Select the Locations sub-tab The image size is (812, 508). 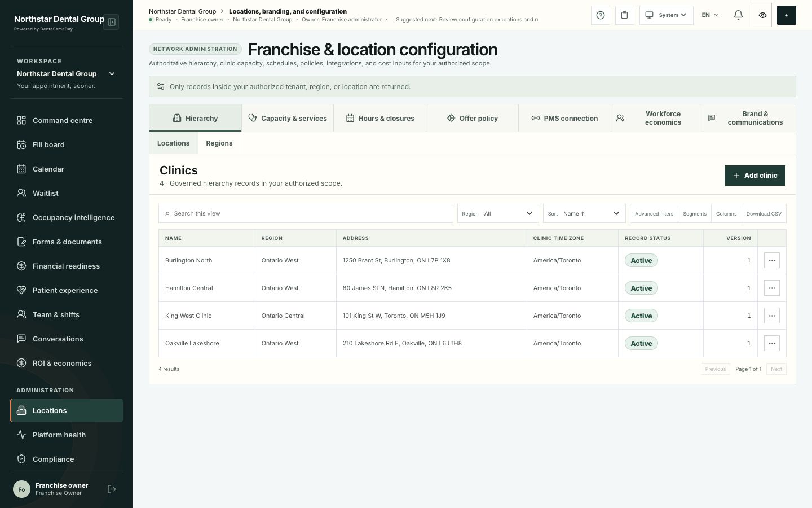coord(174,143)
